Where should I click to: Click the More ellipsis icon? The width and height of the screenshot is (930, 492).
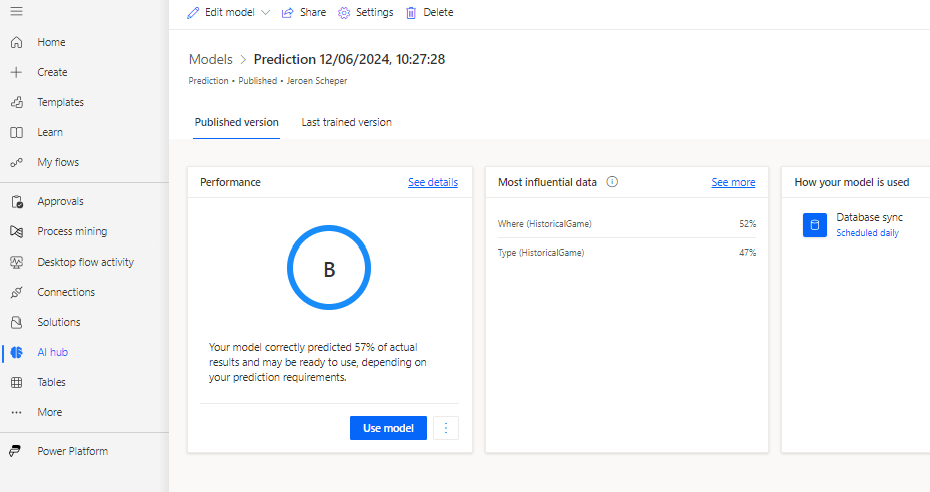(x=17, y=412)
